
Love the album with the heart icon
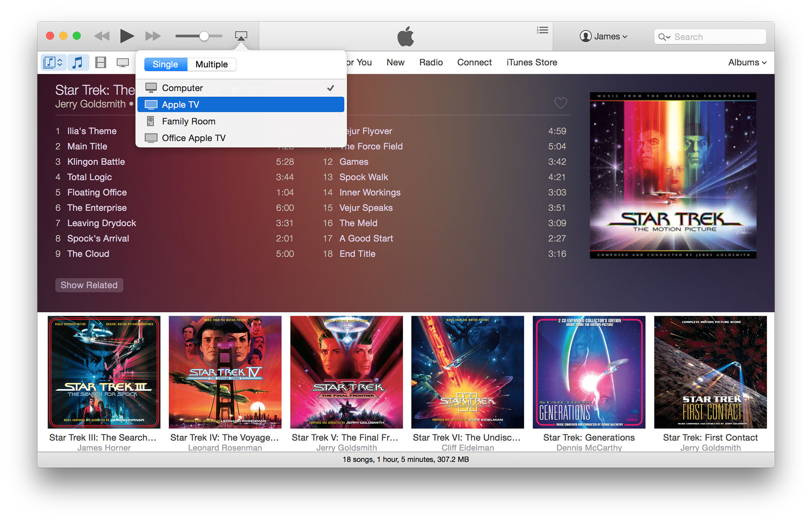point(560,103)
